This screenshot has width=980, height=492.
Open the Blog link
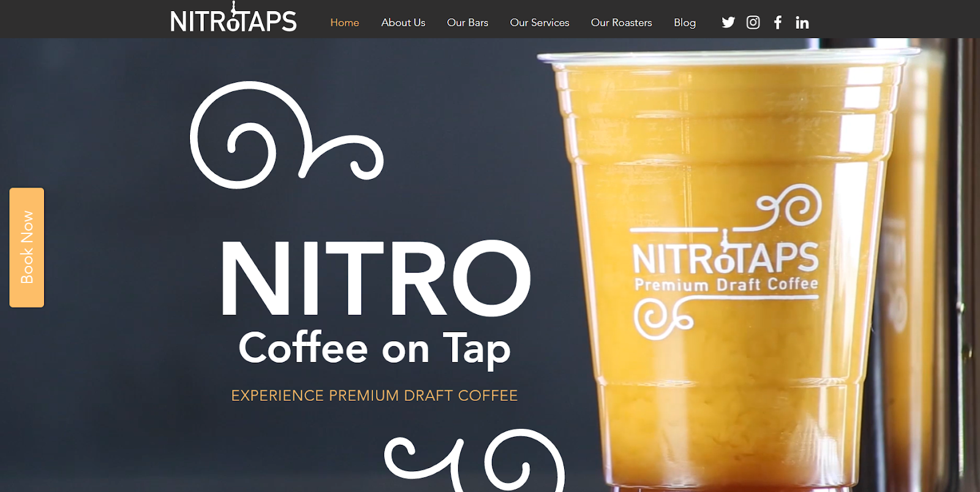(x=684, y=23)
